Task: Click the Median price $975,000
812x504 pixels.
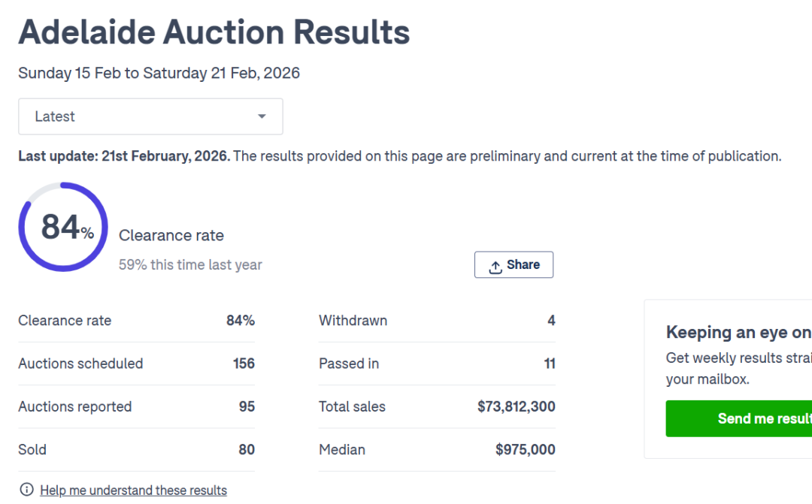Action: click(x=525, y=450)
